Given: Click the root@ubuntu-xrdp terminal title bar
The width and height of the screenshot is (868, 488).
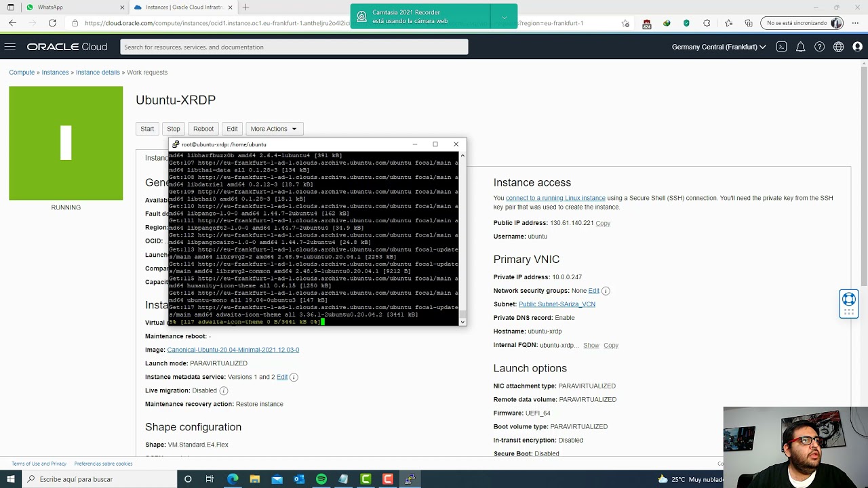Looking at the screenshot, I should point(292,144).
